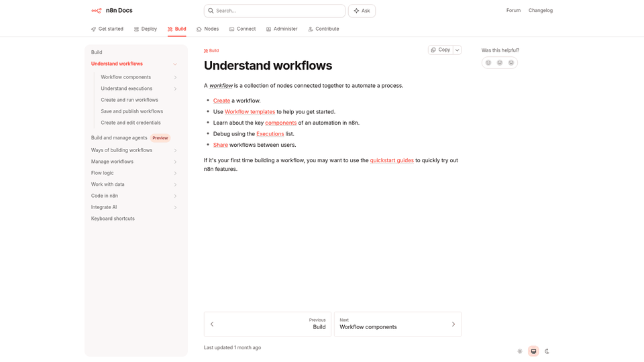Select the Build tab
Image resolution: width=644 pixels, height=362 pixels.
click(176, 29)
